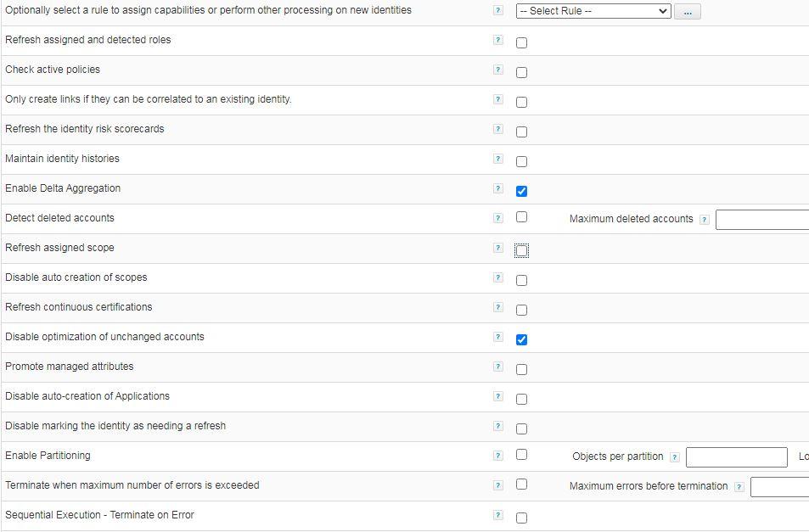Open the Select Rule dropdown
Image resolution: width=809 pixels, height=532 pixels.
593,11
